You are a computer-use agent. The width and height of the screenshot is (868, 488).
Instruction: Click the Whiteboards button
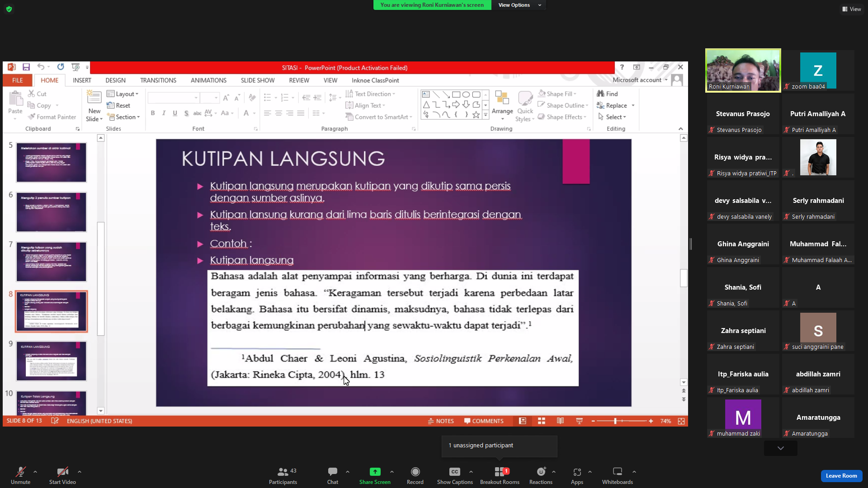pos(617,476)
